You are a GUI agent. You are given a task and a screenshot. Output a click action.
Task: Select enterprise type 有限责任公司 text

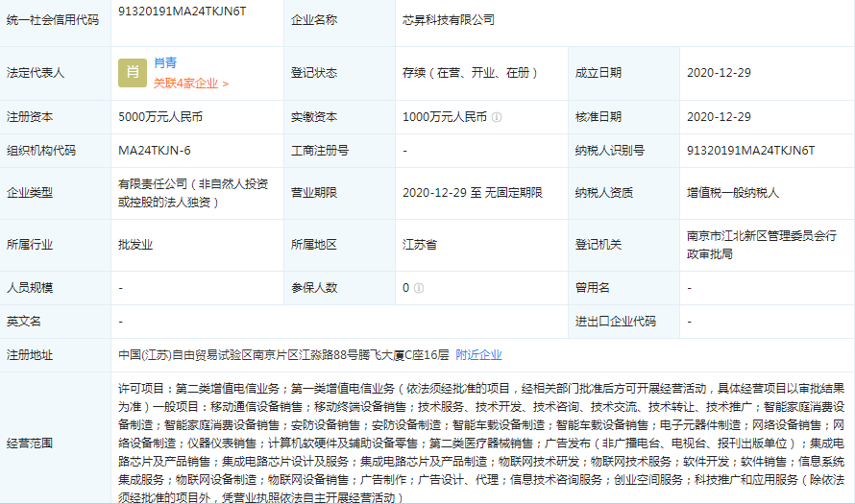point(193,193)
